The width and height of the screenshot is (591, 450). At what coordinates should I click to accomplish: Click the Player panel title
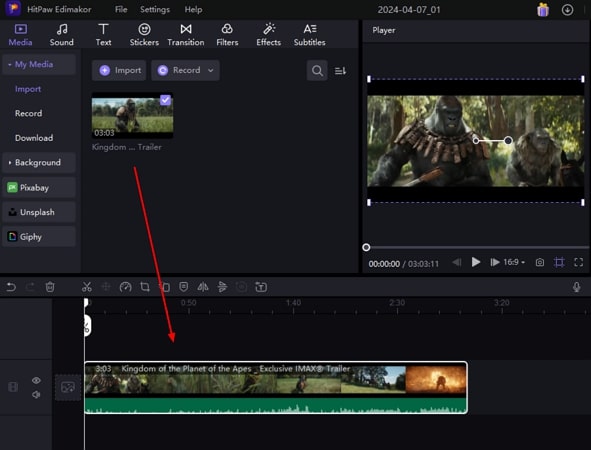384,30
